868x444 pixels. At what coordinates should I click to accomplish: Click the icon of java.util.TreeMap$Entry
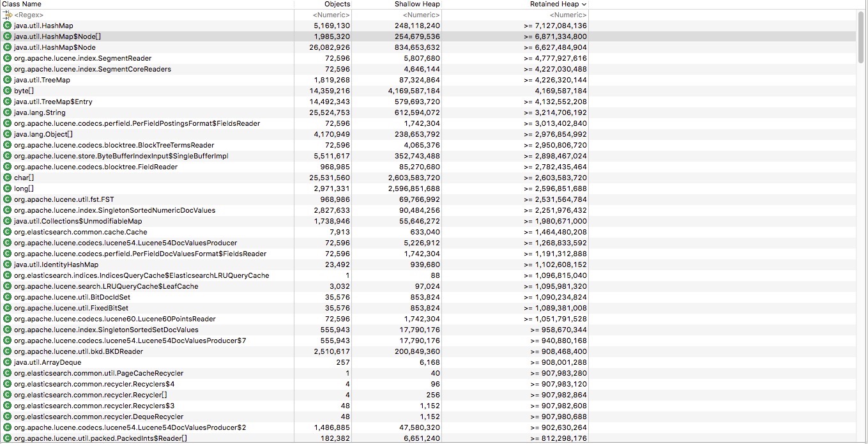click(x=8, y=102)
